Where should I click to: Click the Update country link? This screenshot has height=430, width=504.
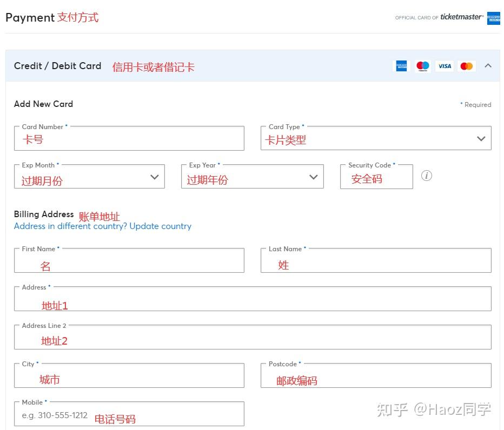point(160,226)
